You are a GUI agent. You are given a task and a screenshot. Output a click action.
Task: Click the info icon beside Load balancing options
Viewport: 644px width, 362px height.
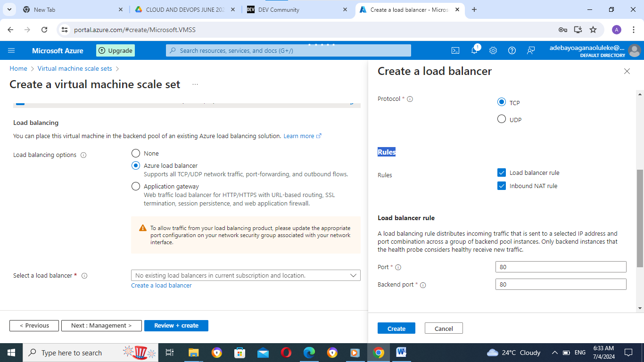83,155
